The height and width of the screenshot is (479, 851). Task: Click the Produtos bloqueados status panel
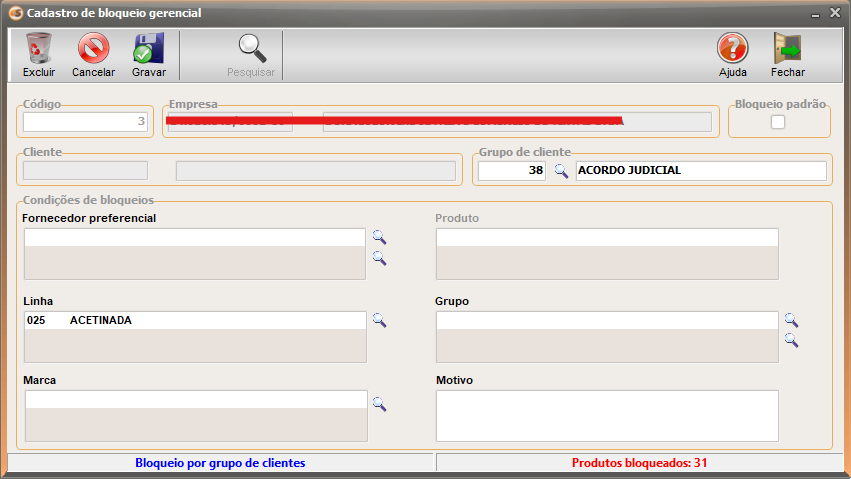(639, 463)
